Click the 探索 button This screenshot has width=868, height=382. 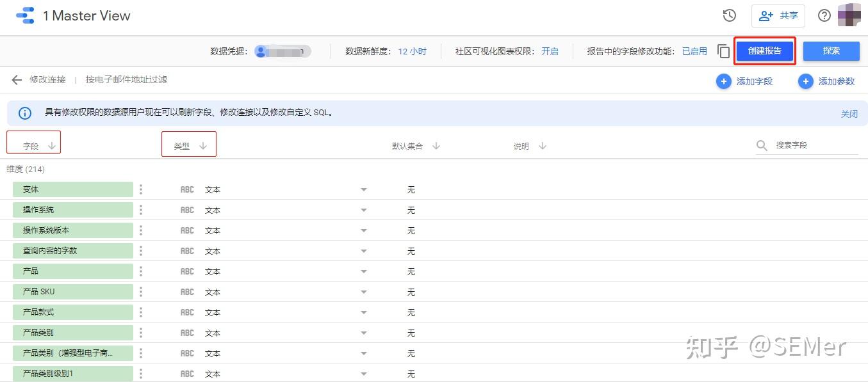click(831, 51)
